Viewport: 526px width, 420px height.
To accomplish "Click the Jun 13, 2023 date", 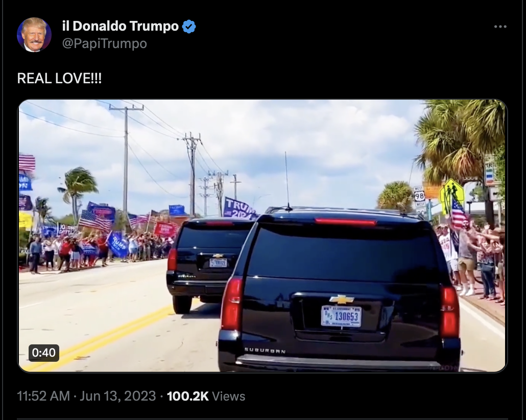I will (x=118, y=396).
